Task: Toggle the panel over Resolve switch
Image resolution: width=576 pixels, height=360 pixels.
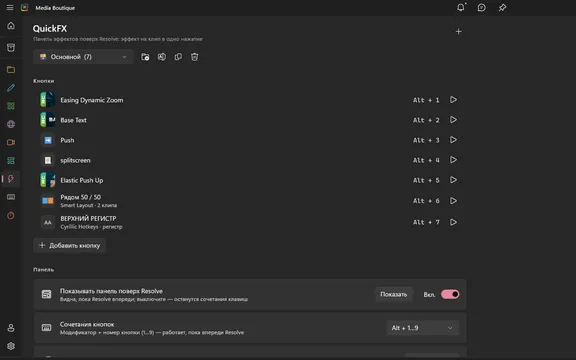Action: (x=450, y=294)
